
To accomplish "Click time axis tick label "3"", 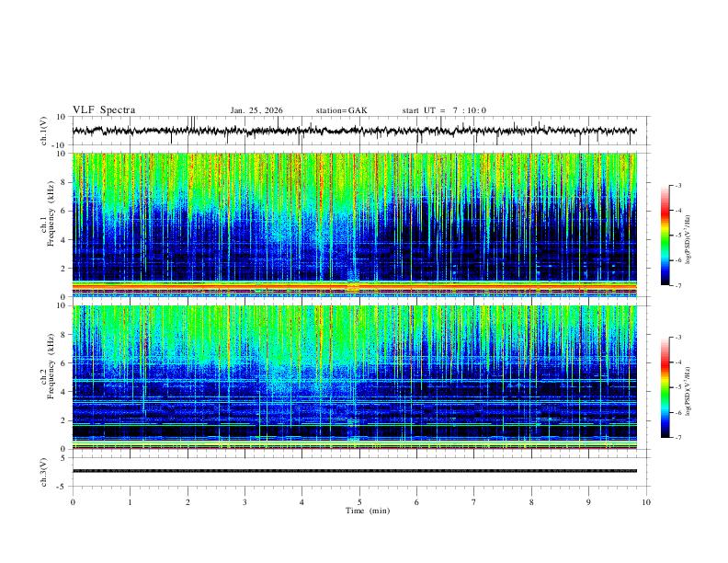I will pos(245,502).
